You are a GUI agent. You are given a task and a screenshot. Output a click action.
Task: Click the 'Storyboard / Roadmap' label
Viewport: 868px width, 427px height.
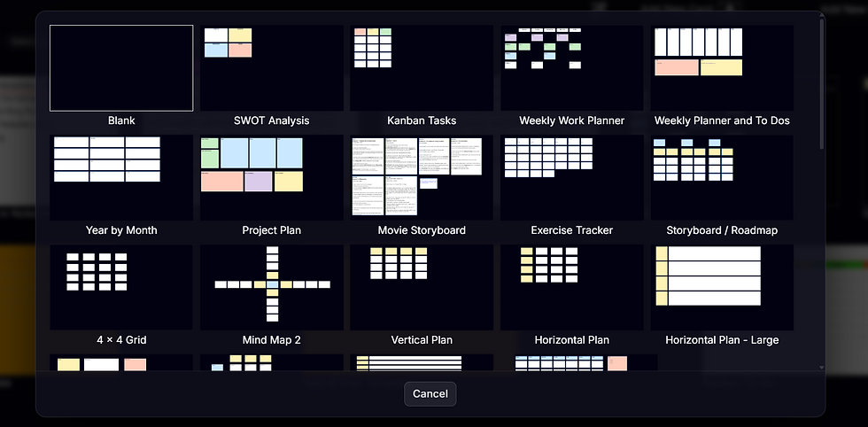(x=722, y=229)
